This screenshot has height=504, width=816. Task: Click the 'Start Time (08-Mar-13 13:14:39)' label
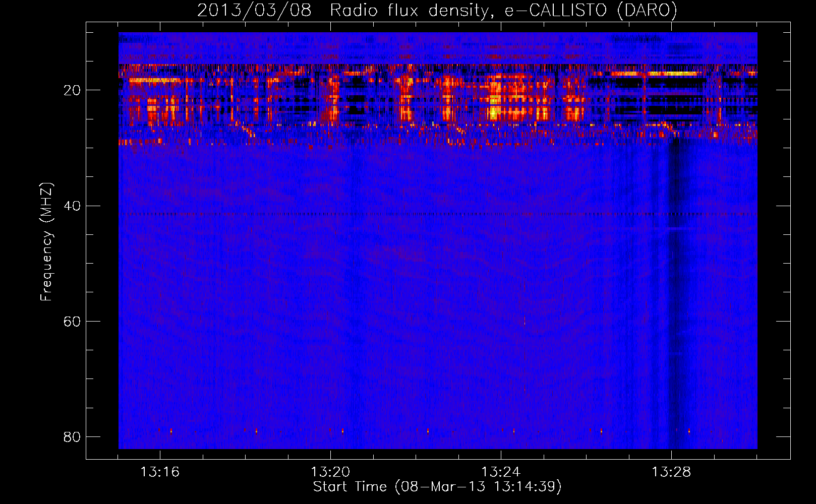[437, 487]
